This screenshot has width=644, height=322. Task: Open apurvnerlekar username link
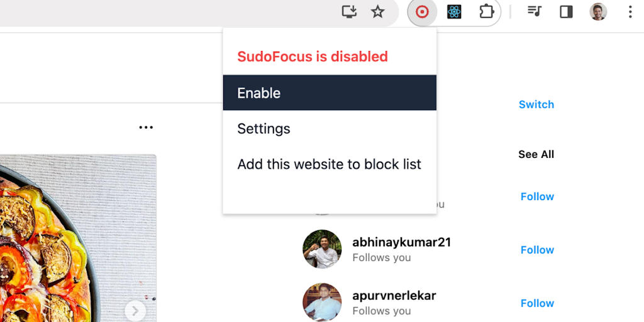click(x=394, y=296)
